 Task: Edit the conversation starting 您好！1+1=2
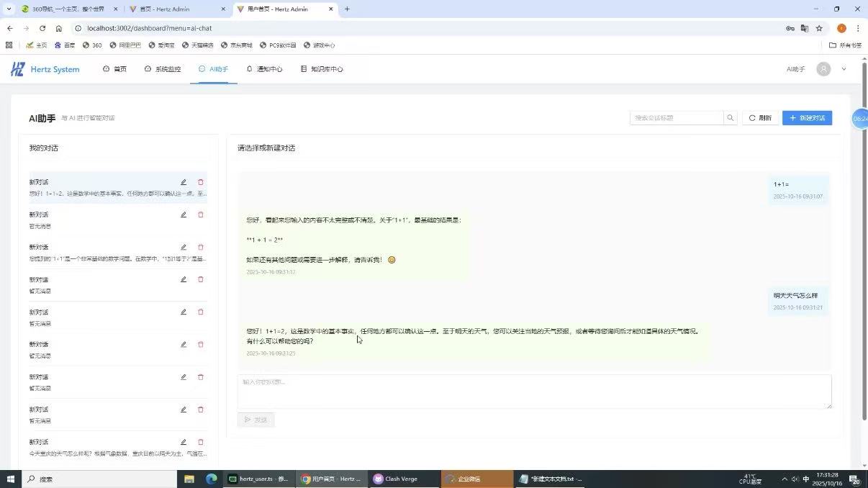(x=184, y=182)
